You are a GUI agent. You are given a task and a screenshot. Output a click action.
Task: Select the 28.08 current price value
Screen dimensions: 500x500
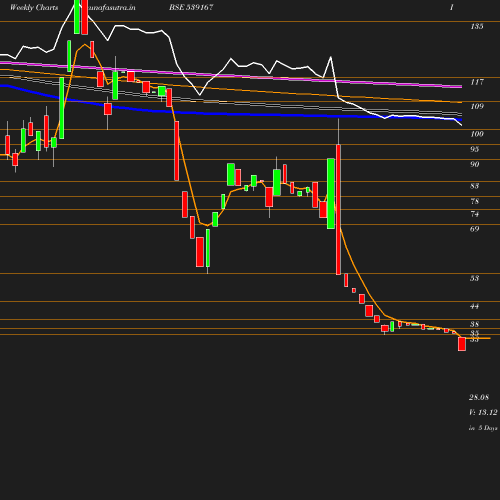479,397
